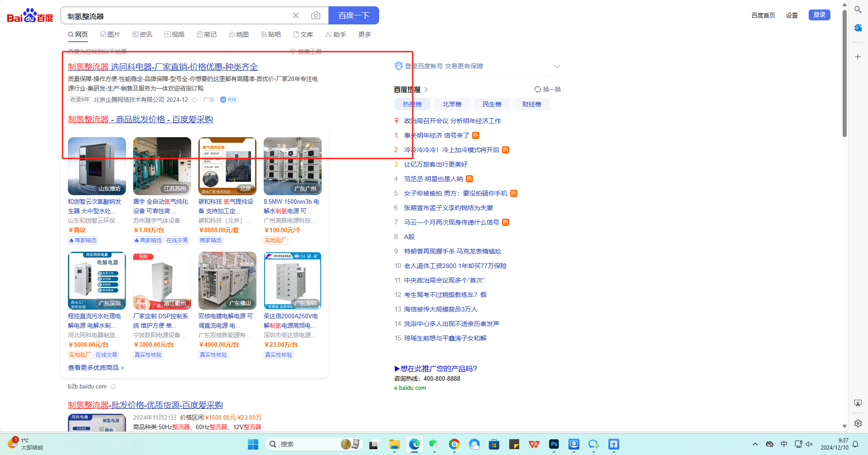Click the page vertical scrollbar thumb
The width and height of the screenshot is (868, 455).
(x=844, y=72)
